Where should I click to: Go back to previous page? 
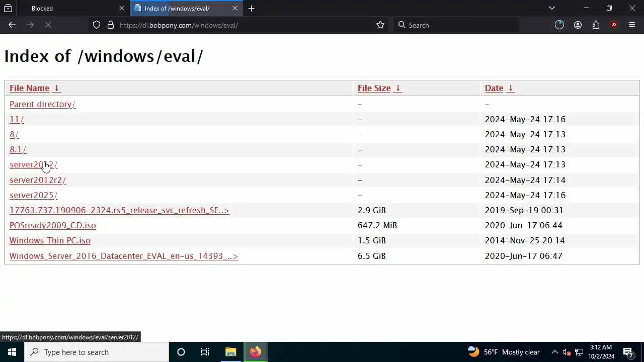pos(12,25)
